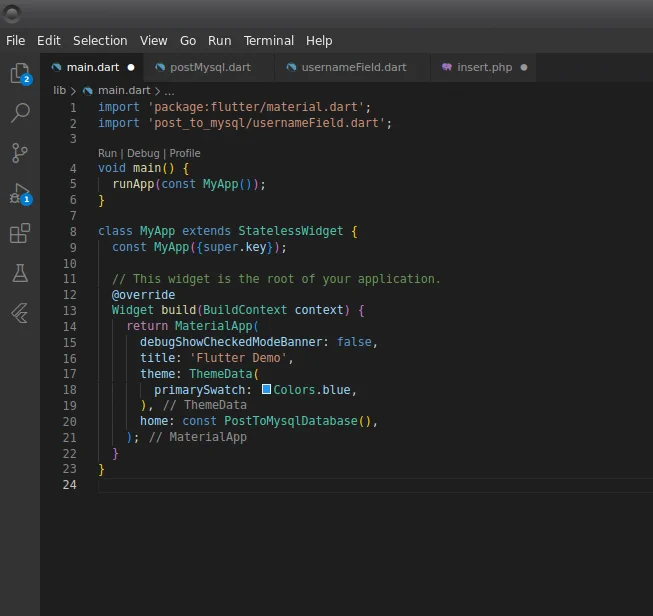
Task: Click the 'package:flutter/material.dart' import string
Action: [x=256, y=107]
